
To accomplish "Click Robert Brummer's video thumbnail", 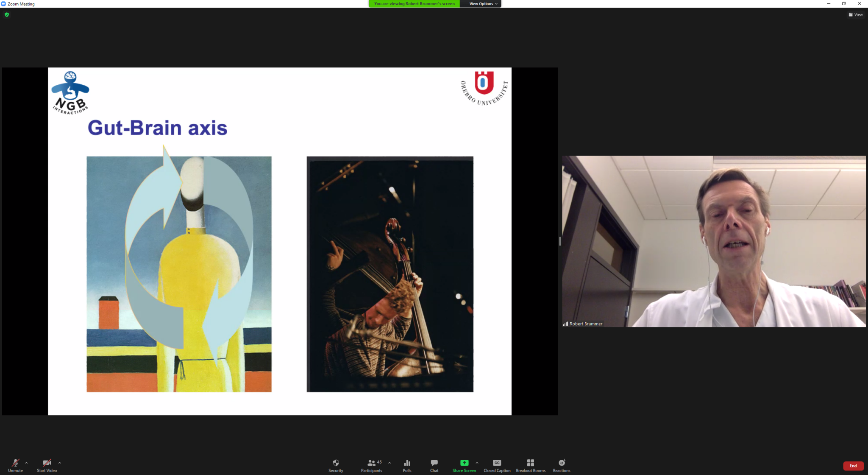I will click(714, 241).
